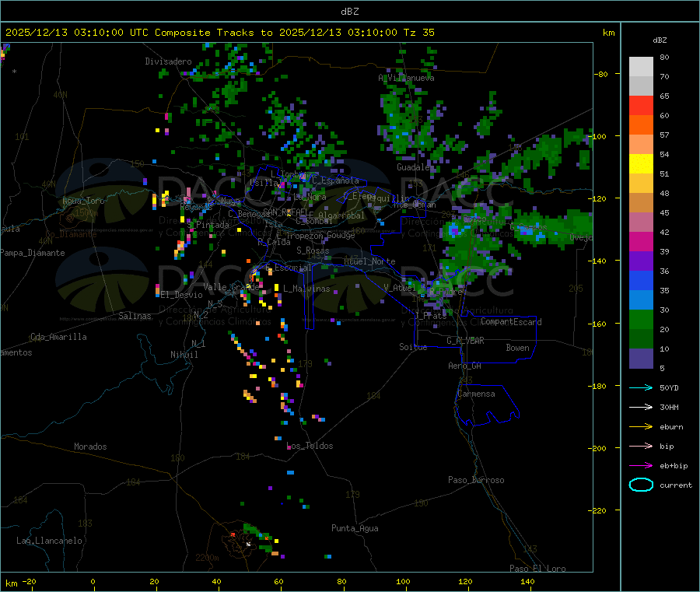Click the light gray 70-80 dBZ swatch
Image resolution: width=700 pixels, height=592 pixels.
click(641, 67)
